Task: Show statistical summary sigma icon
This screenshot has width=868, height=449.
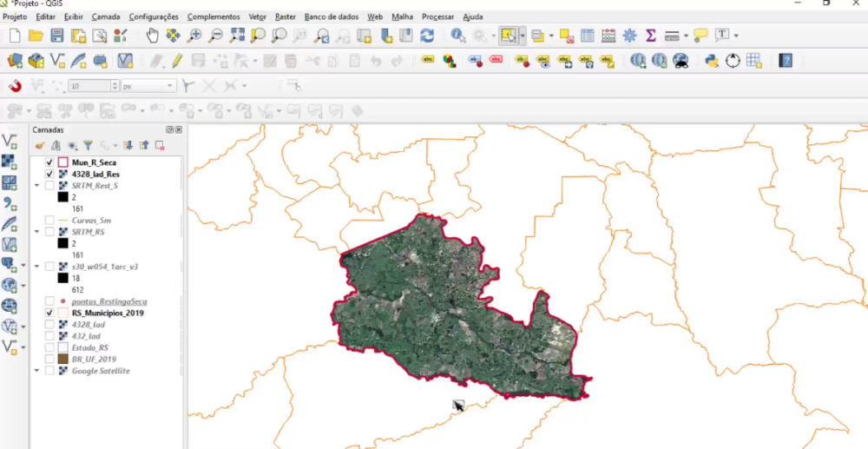Action: (x=651, y=36)
